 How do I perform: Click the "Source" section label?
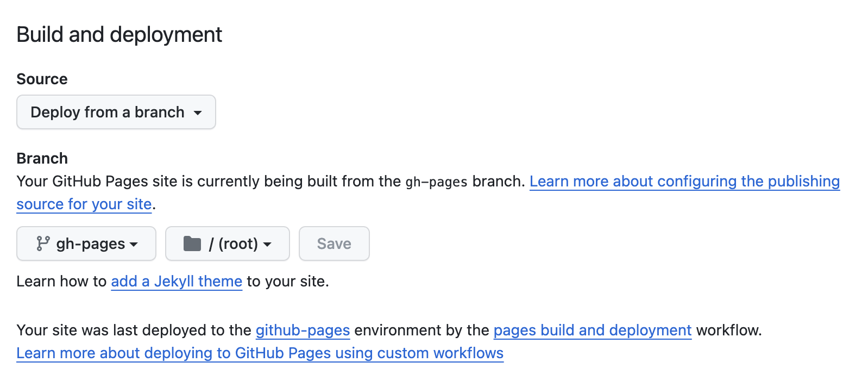pos(42,79)
